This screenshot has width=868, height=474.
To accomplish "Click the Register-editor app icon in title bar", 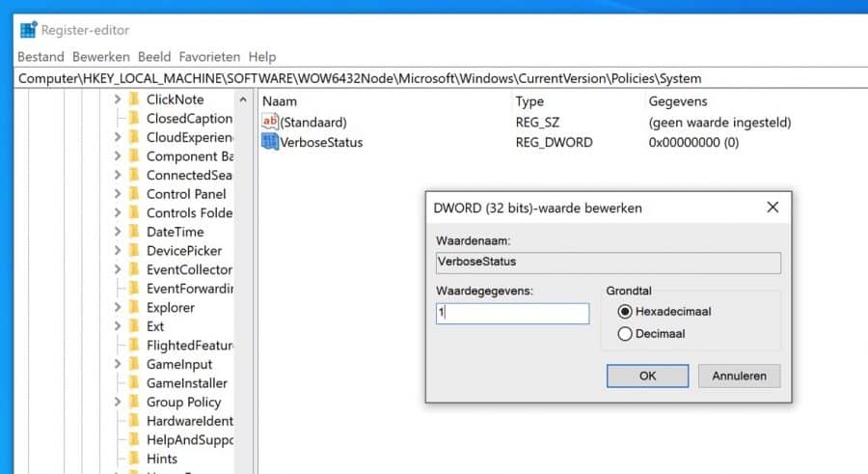I will click(x=28, y=29).
